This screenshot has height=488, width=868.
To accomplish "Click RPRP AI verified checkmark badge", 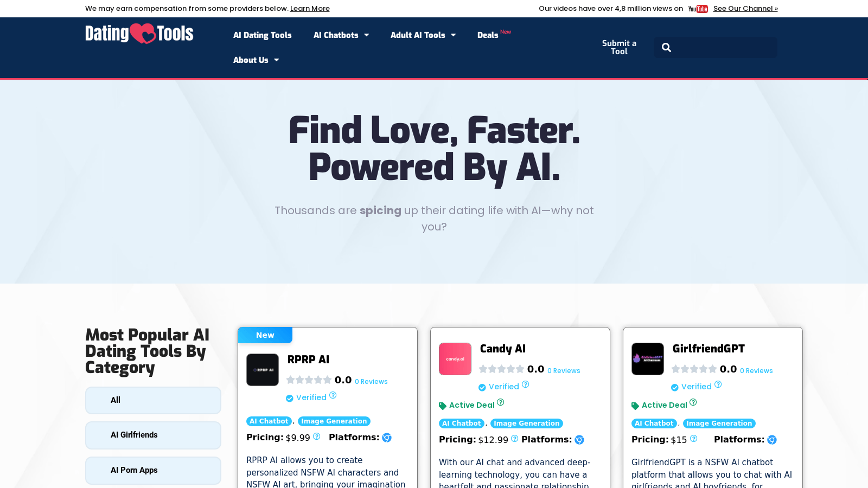I will pyautogui.click(x=290, y=399).
